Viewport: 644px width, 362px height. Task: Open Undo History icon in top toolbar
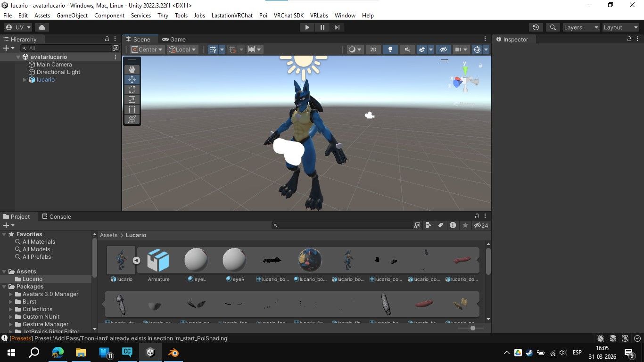(x=535, y=27)
